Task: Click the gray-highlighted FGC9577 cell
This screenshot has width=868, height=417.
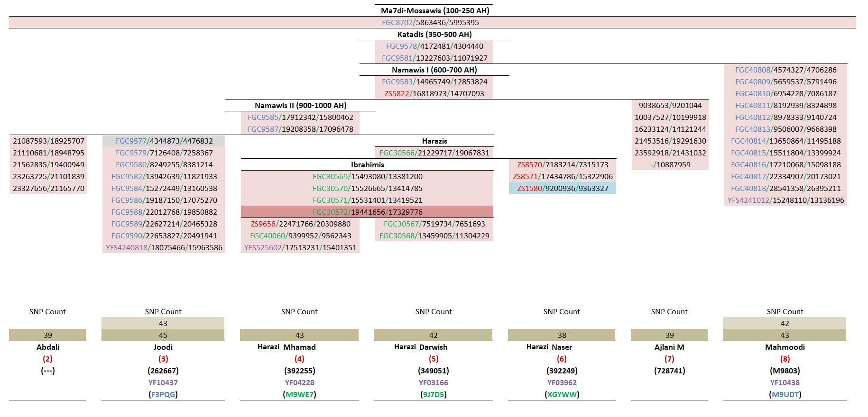Action: coord(164,141)
